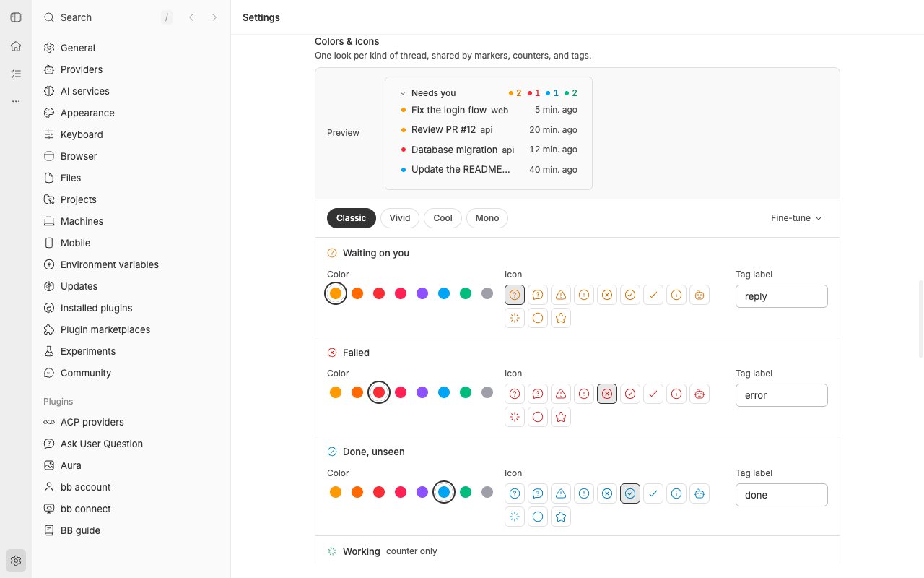Switch to the Mono preset

[487, 218]
